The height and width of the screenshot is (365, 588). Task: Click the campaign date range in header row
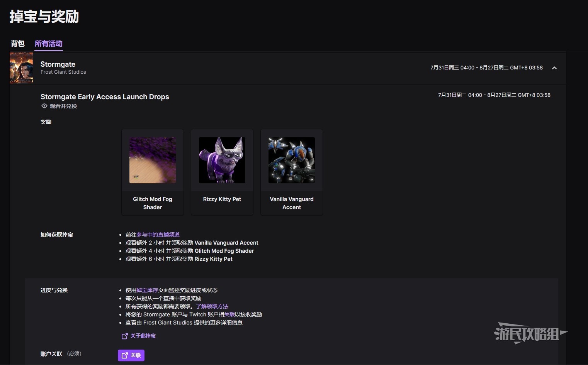coord(486,68)
